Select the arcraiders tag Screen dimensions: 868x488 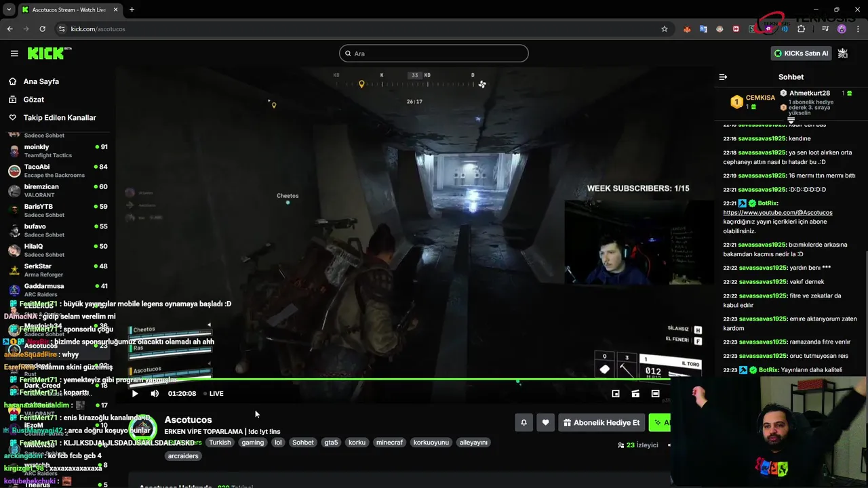tap(183, 456)
